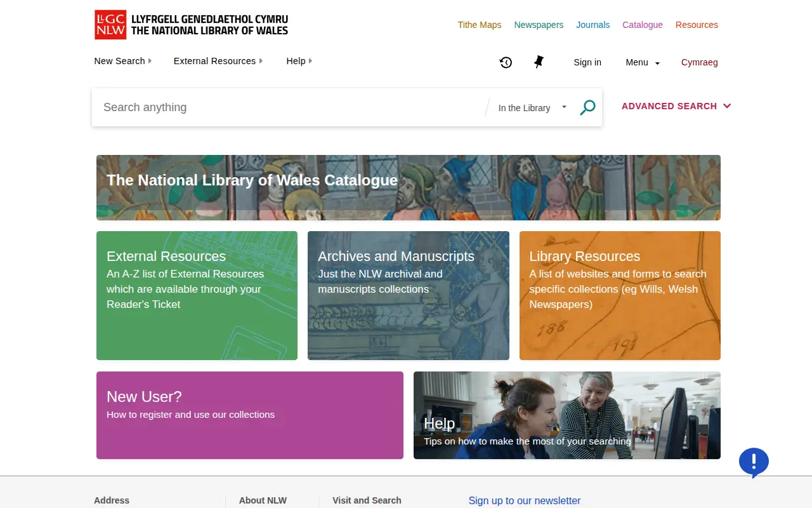Expand Advanced Search options
Screen dimensions: 812x508
click(x=676, y=106)
